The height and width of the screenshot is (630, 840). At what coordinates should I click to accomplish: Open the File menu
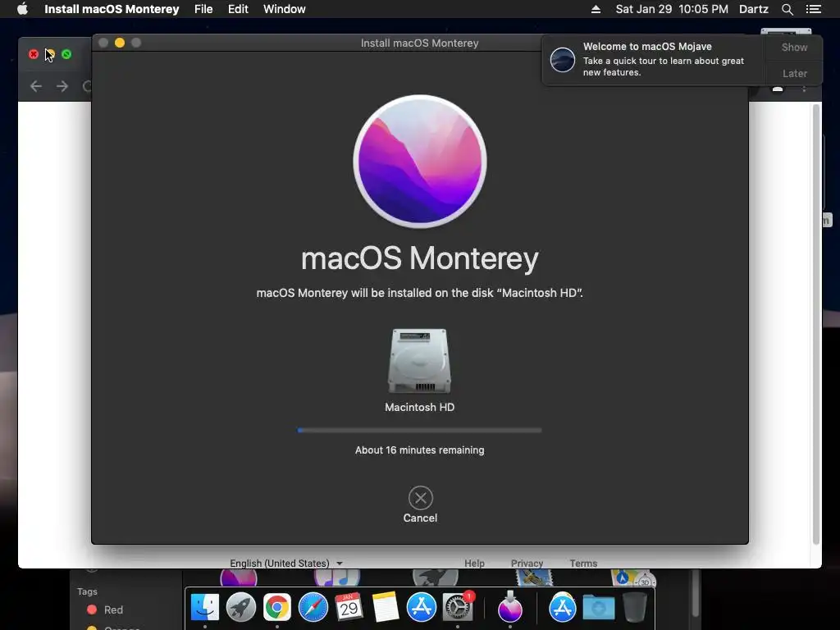pyautogui.click(x=203, y=9)
